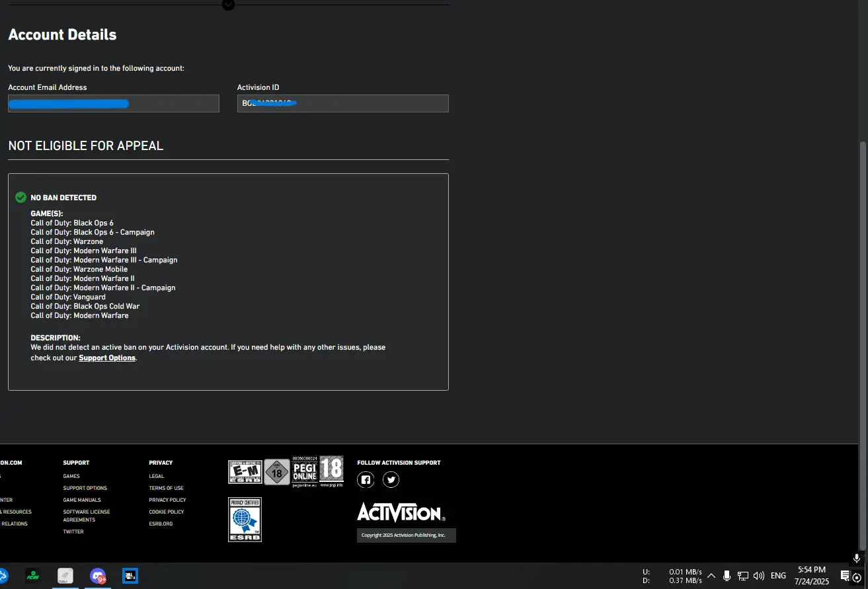868x589 pixels.
Task: Click the circular down chevron above Account Details
Action: click(228, 5)
